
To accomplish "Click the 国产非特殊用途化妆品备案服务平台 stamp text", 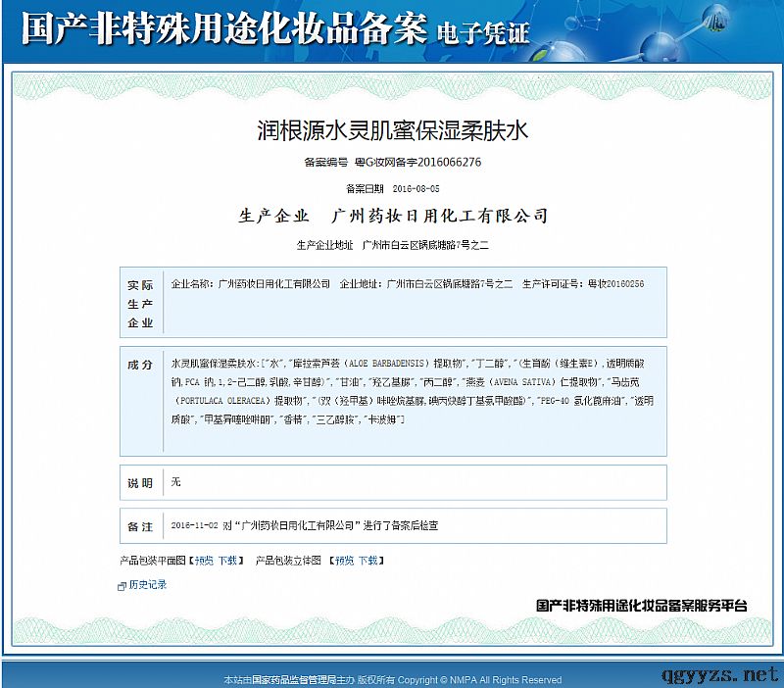I will [x=642, y=606].
